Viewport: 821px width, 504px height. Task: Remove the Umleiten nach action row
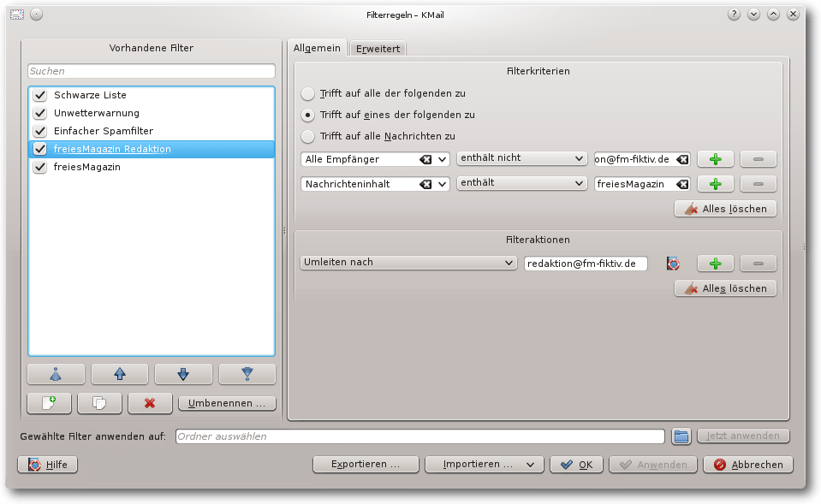pos(759,264)
